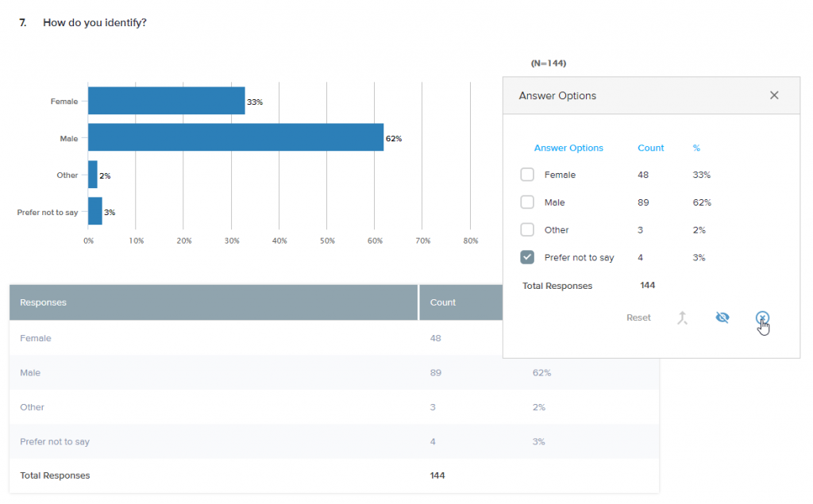Click the Other row in the table
The width and height of the screenshot is (813, 504).
32,406
